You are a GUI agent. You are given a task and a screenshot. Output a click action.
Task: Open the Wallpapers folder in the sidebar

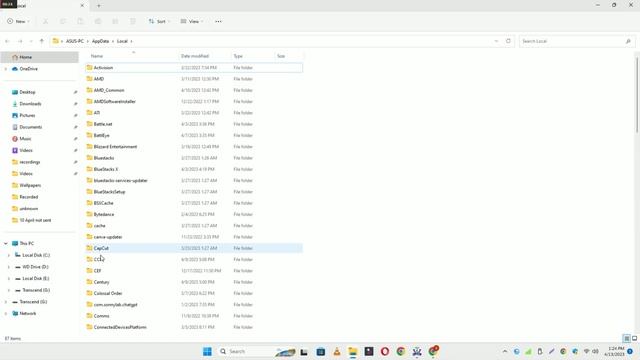pos(30,185)
